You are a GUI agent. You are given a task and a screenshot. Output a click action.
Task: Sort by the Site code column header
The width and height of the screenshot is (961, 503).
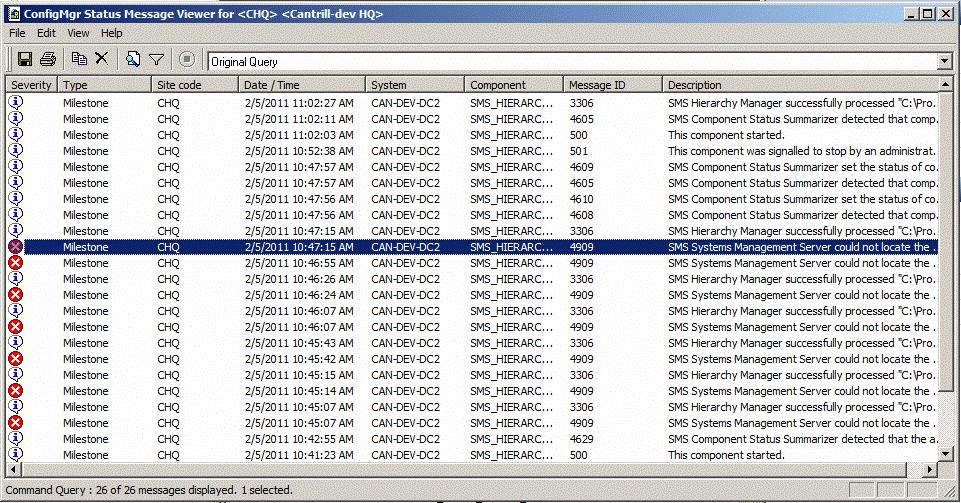(x=194, y=85)
